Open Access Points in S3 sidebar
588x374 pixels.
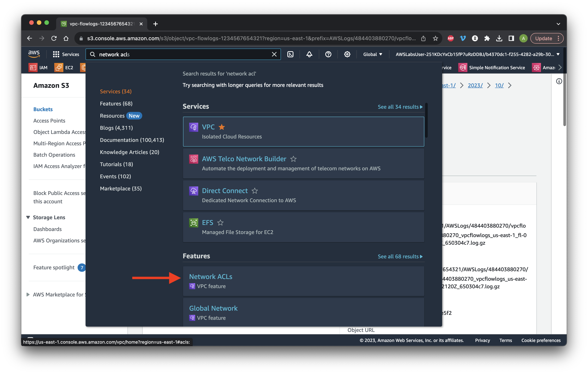49,121
